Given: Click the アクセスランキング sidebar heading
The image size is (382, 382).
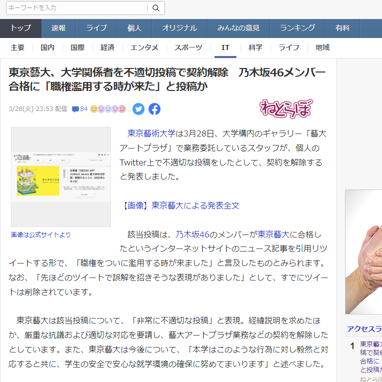Looking at the screenshot, I should pos(364,329).
